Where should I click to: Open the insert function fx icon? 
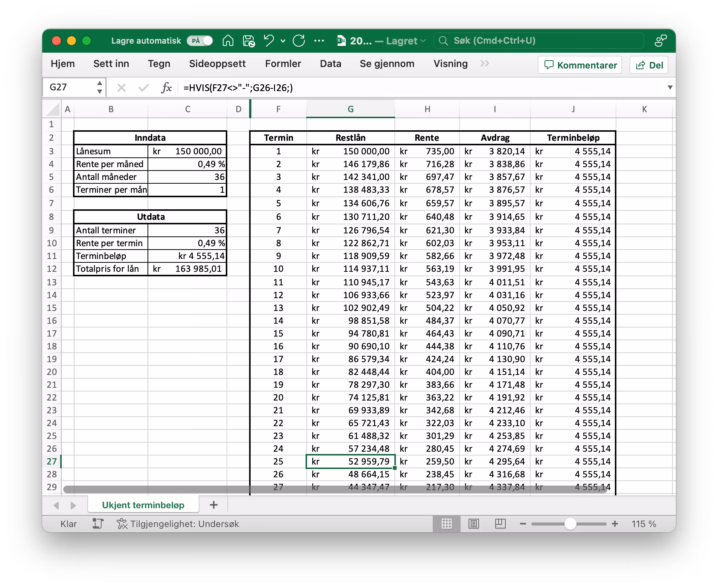pos(166,88)
